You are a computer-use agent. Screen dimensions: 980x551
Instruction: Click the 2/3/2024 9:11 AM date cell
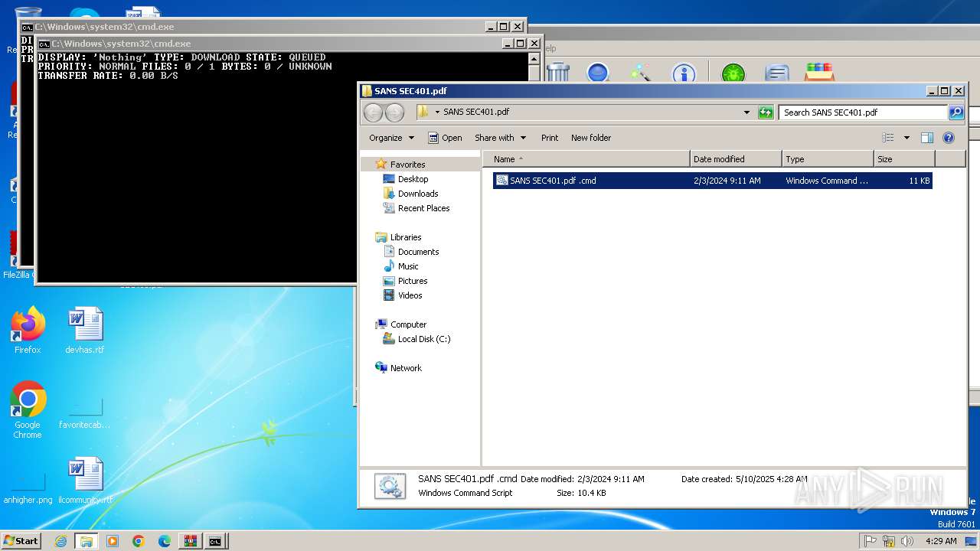coord(727,181)
